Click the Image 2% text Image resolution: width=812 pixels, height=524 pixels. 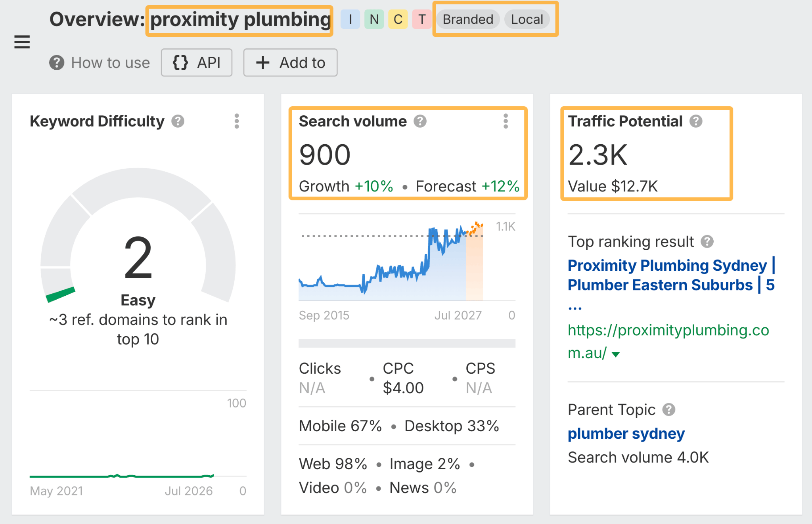[x=425, y=464]
